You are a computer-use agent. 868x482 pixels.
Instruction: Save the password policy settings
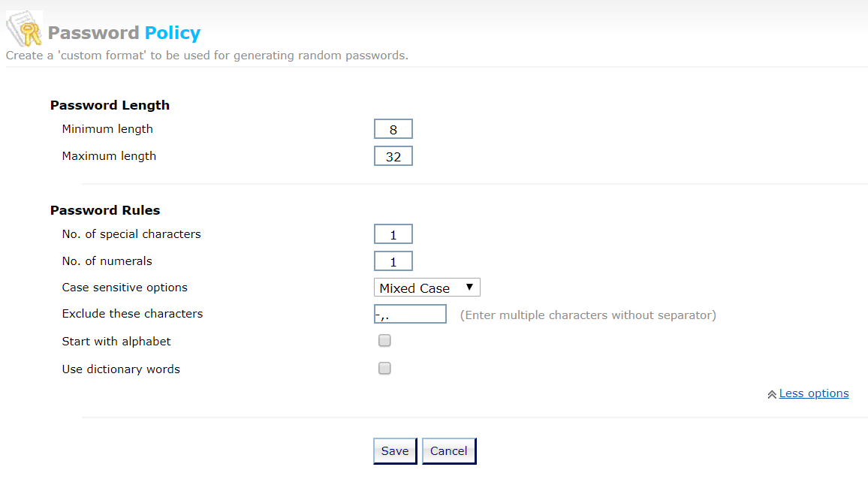pyautogui.click(x=395, y=450)
